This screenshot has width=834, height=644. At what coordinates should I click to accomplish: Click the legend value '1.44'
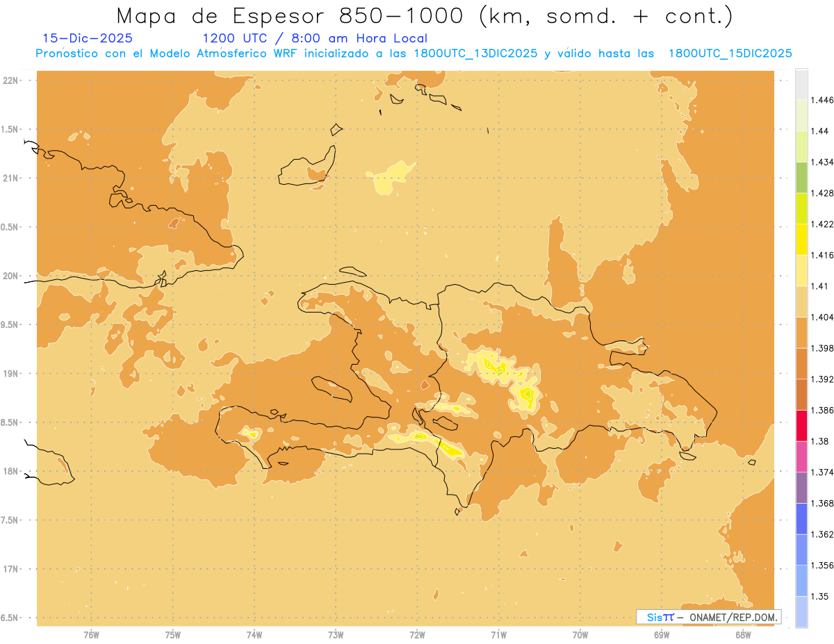819,131
